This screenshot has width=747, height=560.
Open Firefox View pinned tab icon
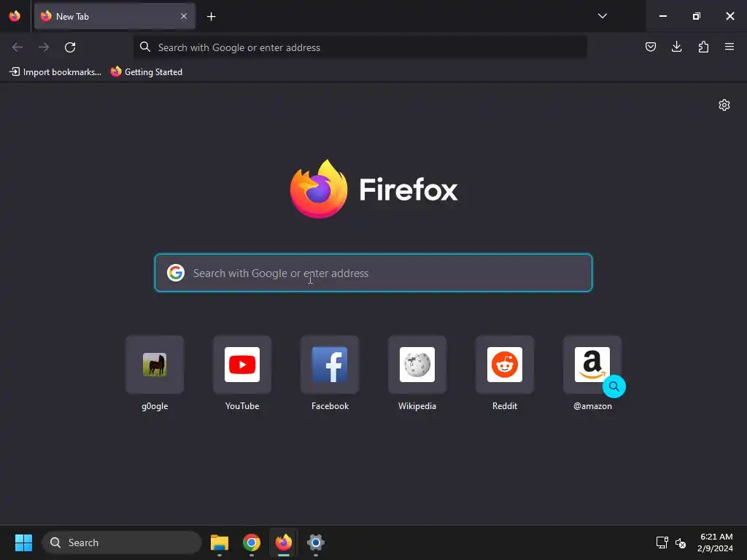point(15,16)
